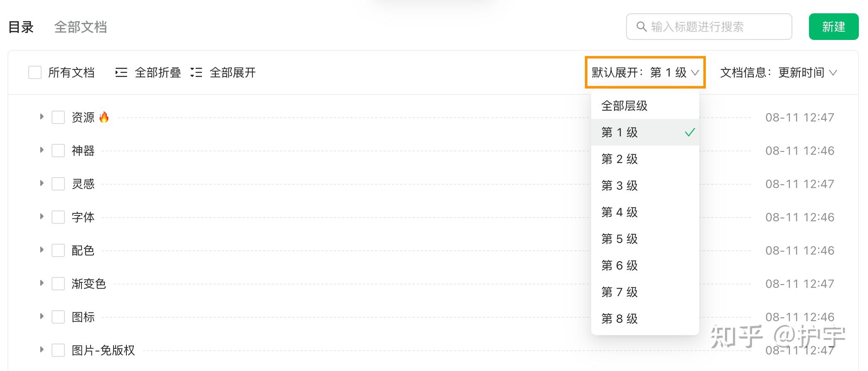Click the search magnifier icon
Screen dimensions: 868x371
point(641,27)
